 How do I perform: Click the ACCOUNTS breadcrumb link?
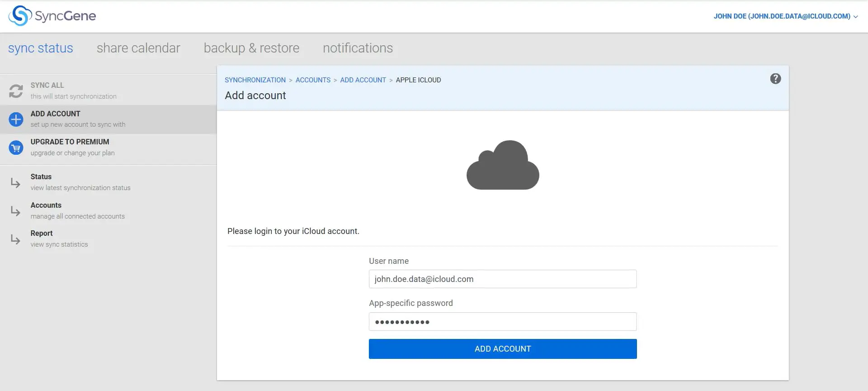coord(313,80)
